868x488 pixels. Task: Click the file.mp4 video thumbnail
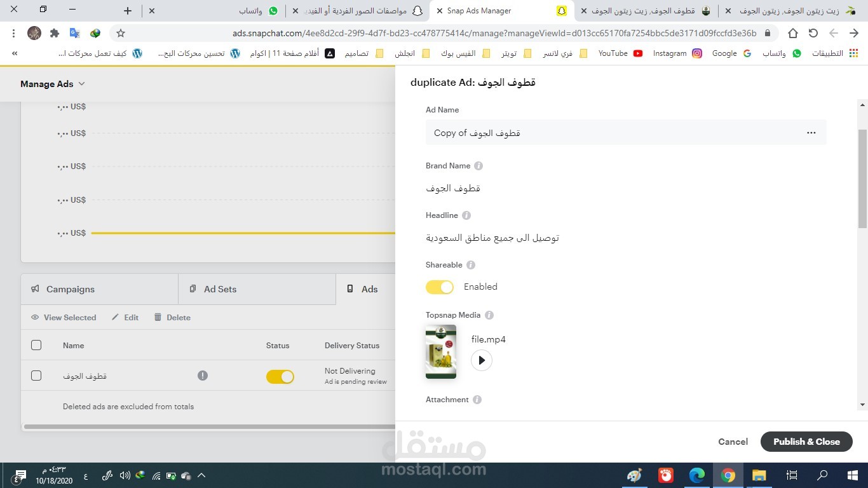tap(441, 352)
